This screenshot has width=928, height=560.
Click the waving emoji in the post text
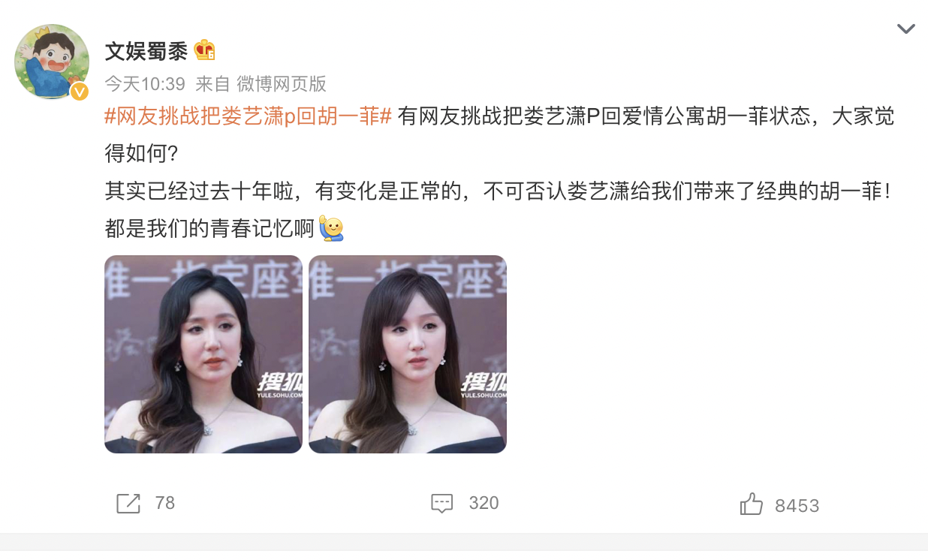[331, 228]
